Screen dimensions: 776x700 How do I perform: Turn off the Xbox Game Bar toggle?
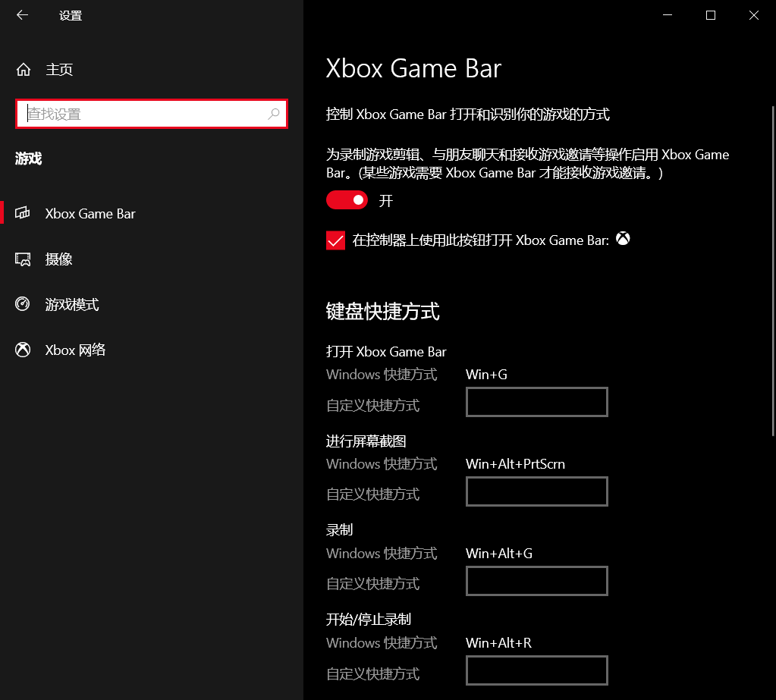(347, 200)
